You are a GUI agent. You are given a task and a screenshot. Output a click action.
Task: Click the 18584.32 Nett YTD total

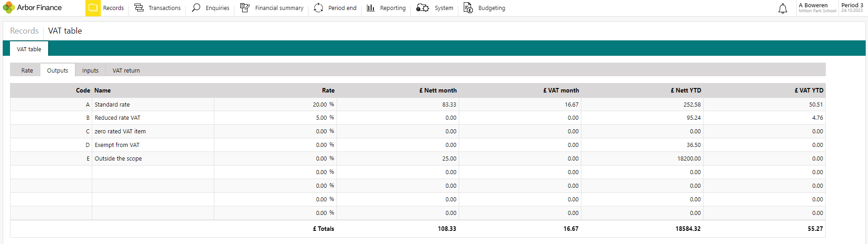[688, 229]
